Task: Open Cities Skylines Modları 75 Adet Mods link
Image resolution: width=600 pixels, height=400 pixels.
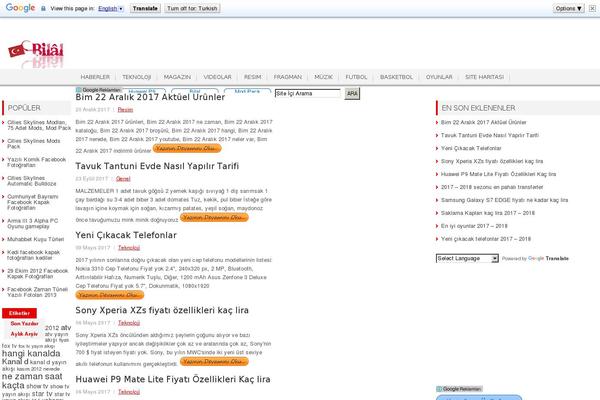Action: (x=39, y=125)
